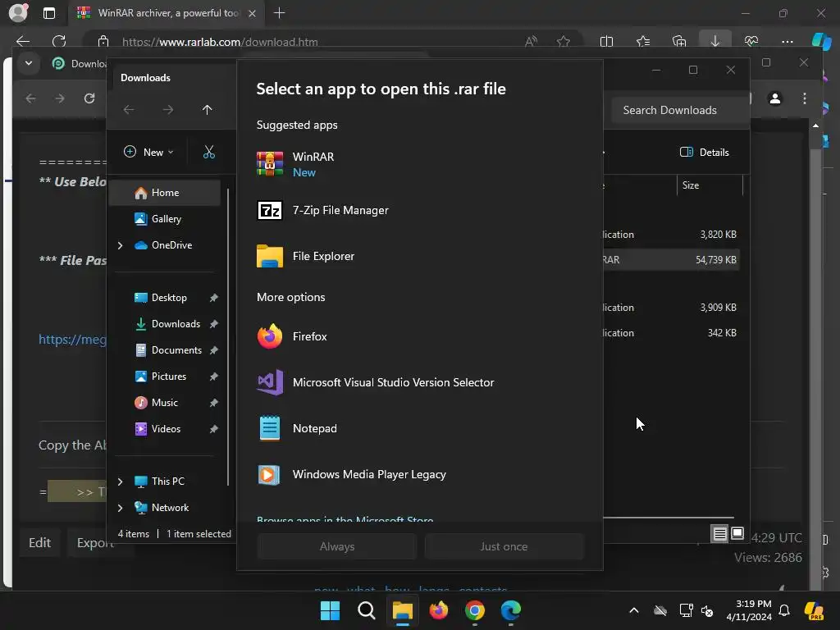Pick File Explorer from suggested apps
Image resolution: width=840 pixels, height=630 pixels.
click(x=419, y=256)
